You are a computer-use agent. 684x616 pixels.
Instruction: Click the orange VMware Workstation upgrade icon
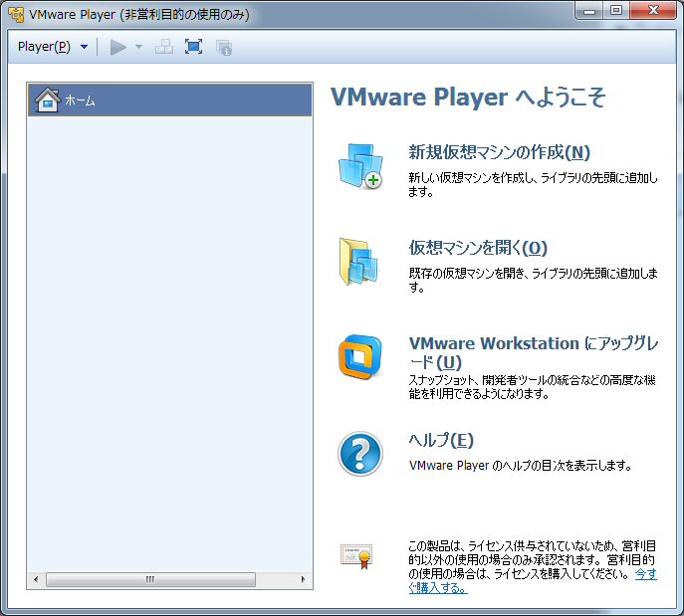pyautogui.click(x=360, y=357)
